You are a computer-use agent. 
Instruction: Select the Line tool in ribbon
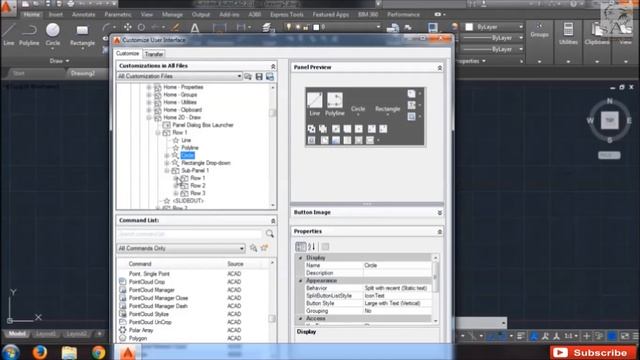(9, 34)
